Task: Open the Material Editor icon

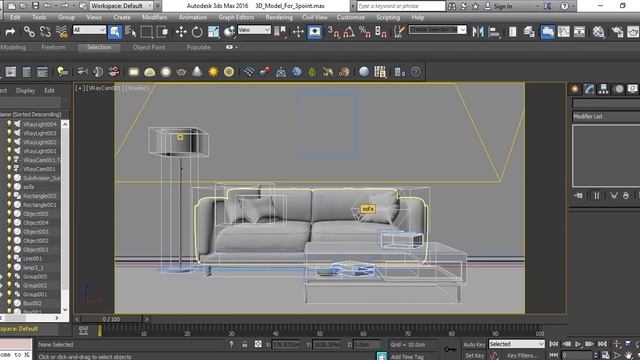Action: tap(598, 31)
